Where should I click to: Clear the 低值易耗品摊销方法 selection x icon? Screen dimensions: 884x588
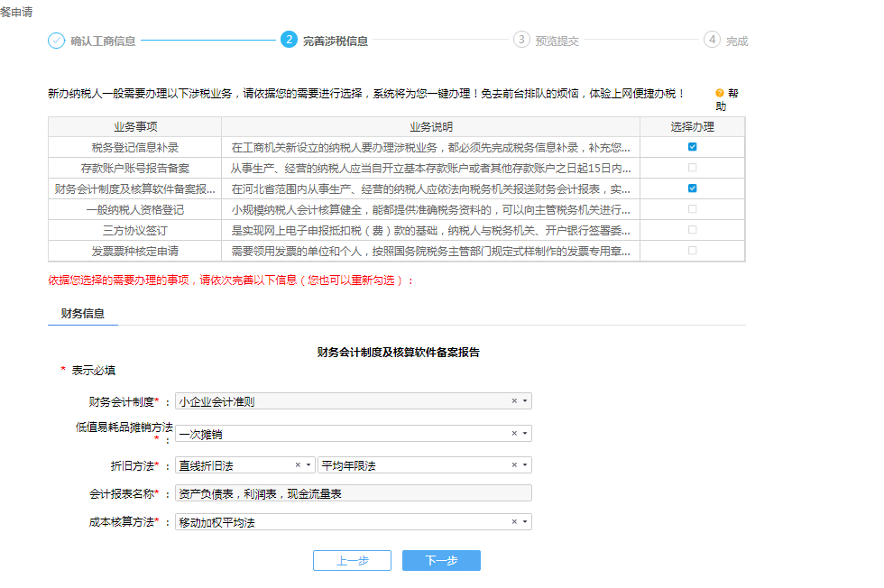[514, 434]
